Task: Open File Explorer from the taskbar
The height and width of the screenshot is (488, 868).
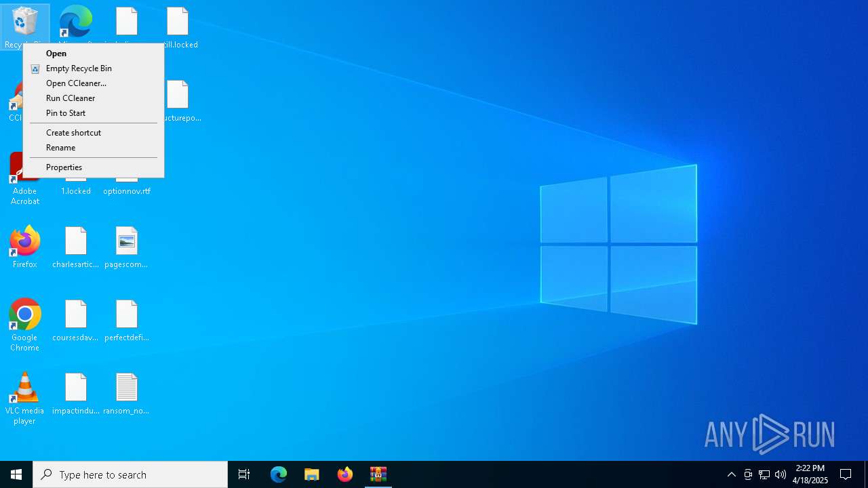Action: coord(312,474)
